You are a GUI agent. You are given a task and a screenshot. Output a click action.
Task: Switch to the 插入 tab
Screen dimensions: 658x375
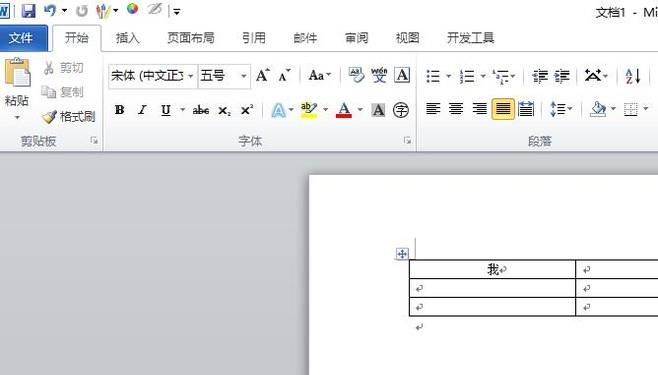[128, 38]
